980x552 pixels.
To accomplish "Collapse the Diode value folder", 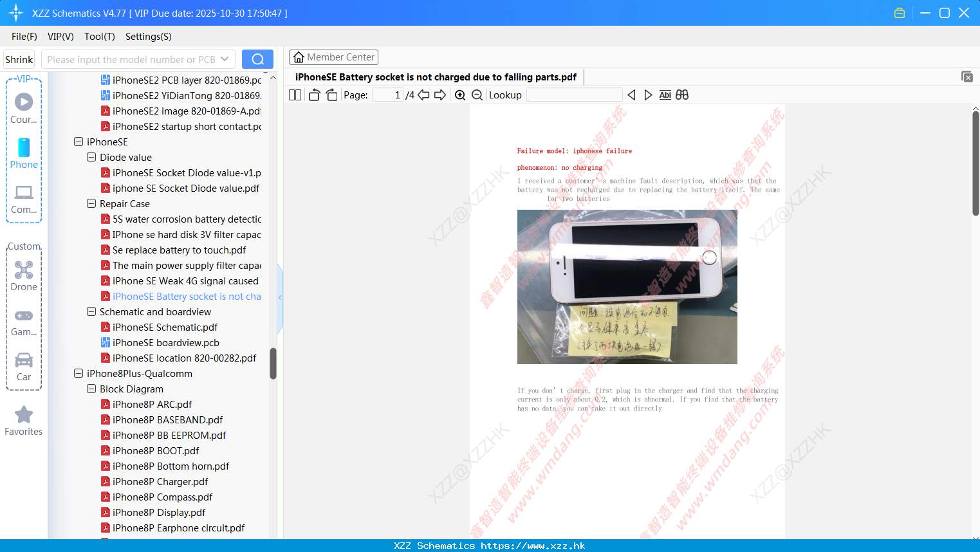I will coord(91,157).
